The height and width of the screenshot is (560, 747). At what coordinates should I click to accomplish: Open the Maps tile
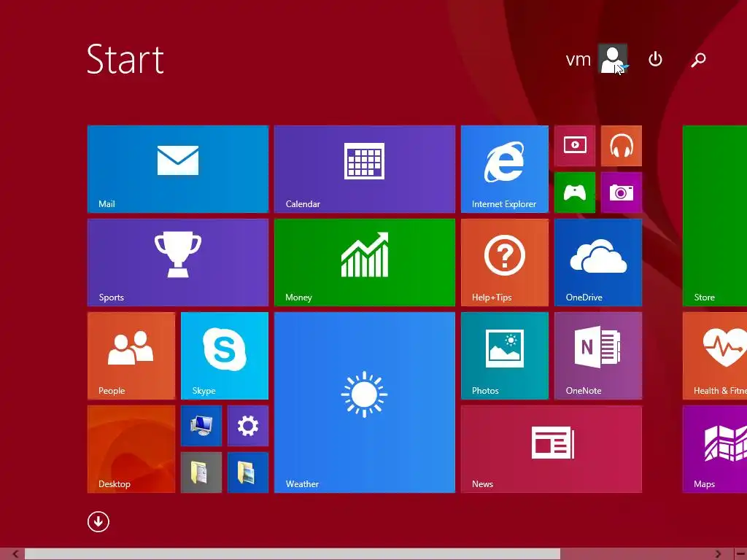point(715,449)
